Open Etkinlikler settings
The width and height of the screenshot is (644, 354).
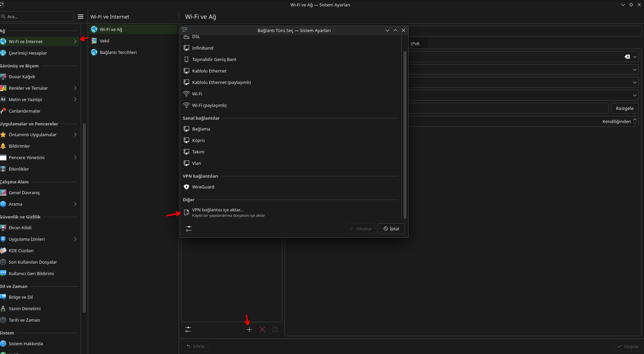pos(39,169)
